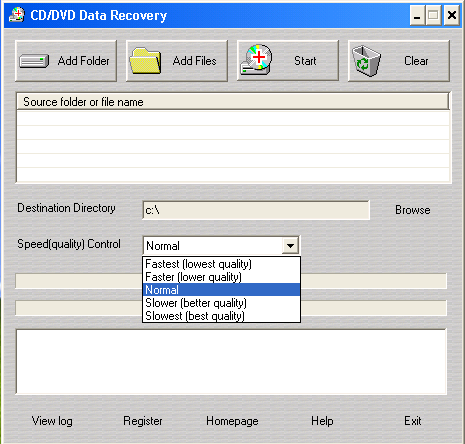Click the disc recovery icon on Start
The width and height of the screenshot is (465, 444).
tap(256, 60)
